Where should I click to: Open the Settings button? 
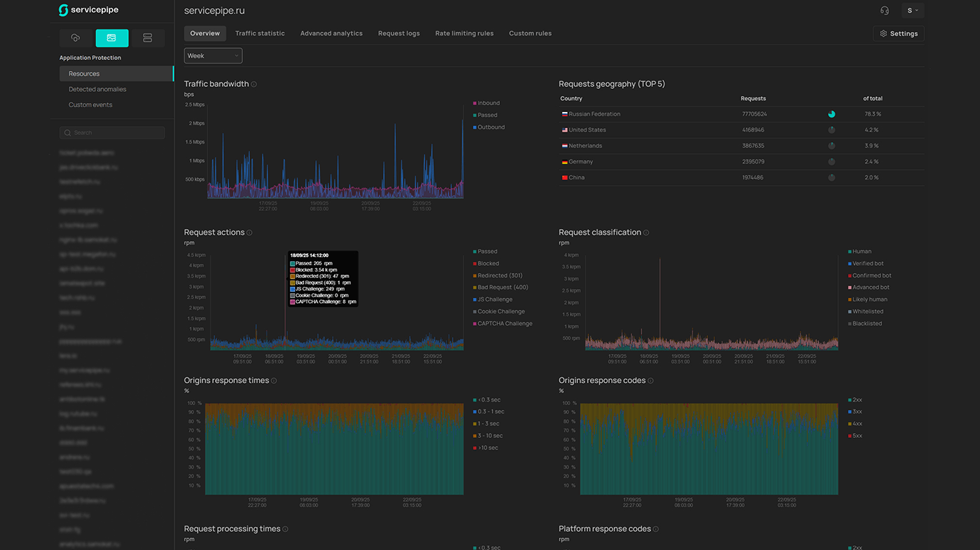[899, 33]
